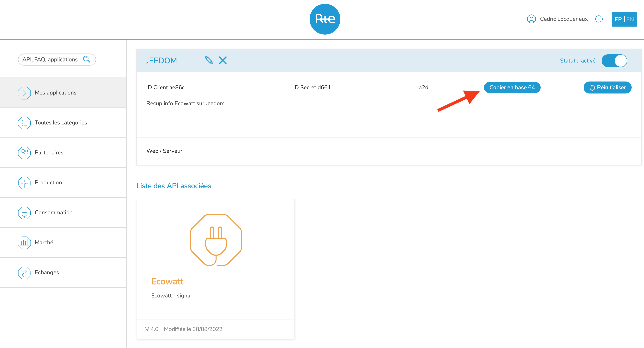This screenshot has width=644, height=348.
Task: Click the Toutes les catégories list icon
Action: [24, 123]
